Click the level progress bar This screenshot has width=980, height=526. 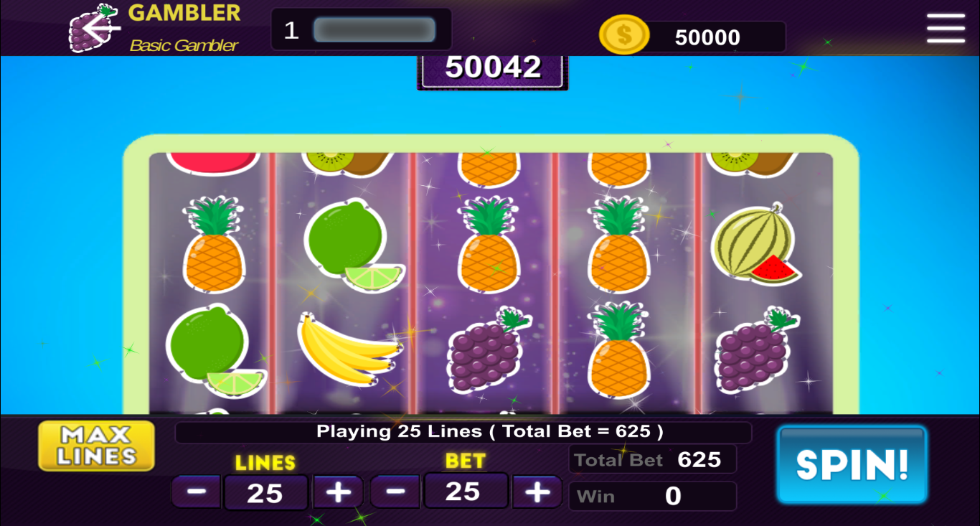point(374,30)
